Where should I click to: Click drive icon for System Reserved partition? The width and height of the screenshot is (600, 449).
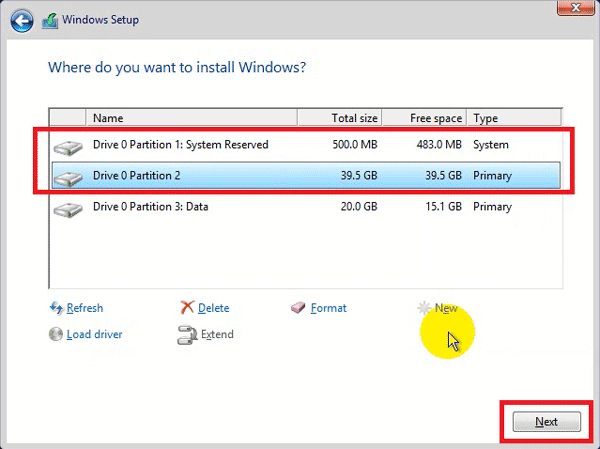[x=68, y=147]
